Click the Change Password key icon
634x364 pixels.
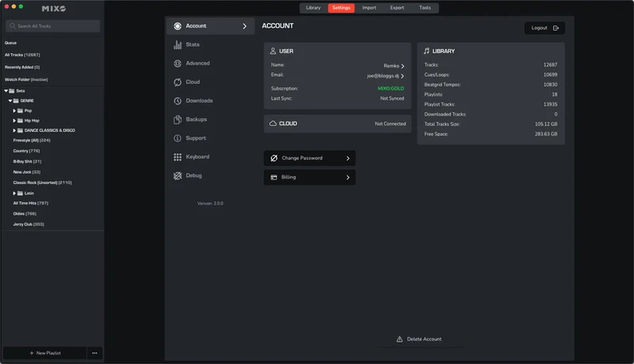274,158
